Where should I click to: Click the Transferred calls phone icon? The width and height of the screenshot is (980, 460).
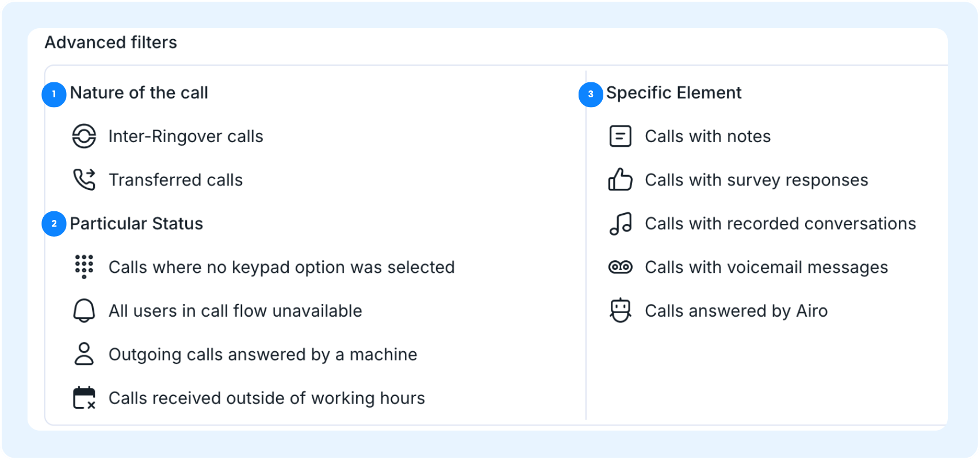click(84, 180)
